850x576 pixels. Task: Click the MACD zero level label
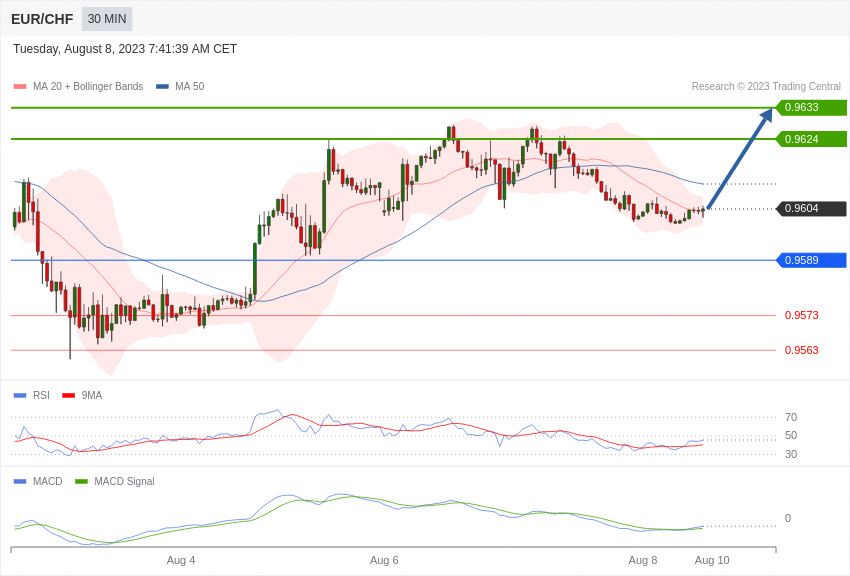(x=788, y=518)
